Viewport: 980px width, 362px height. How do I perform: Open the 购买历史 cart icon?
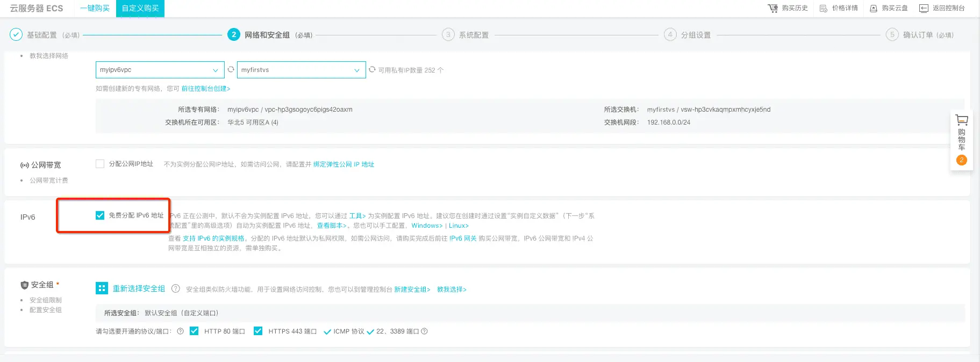point(772,8)
